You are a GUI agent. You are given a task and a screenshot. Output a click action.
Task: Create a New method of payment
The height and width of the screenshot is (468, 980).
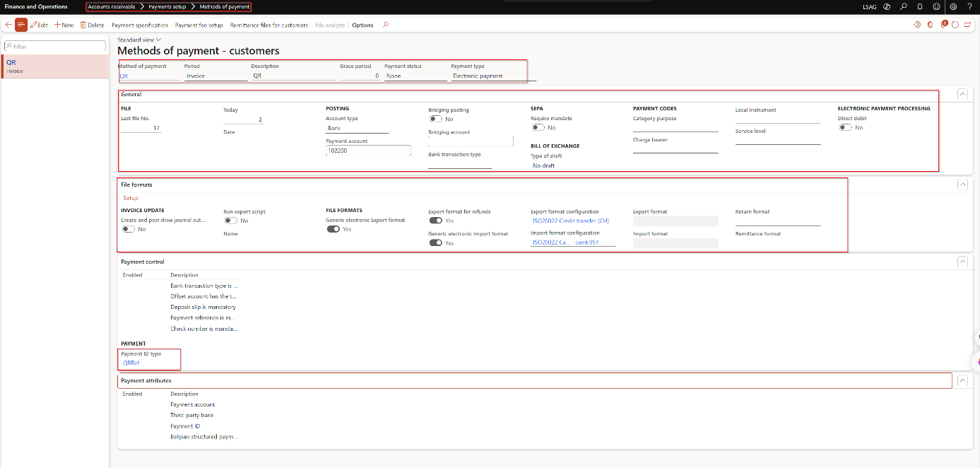pos(64,25)
